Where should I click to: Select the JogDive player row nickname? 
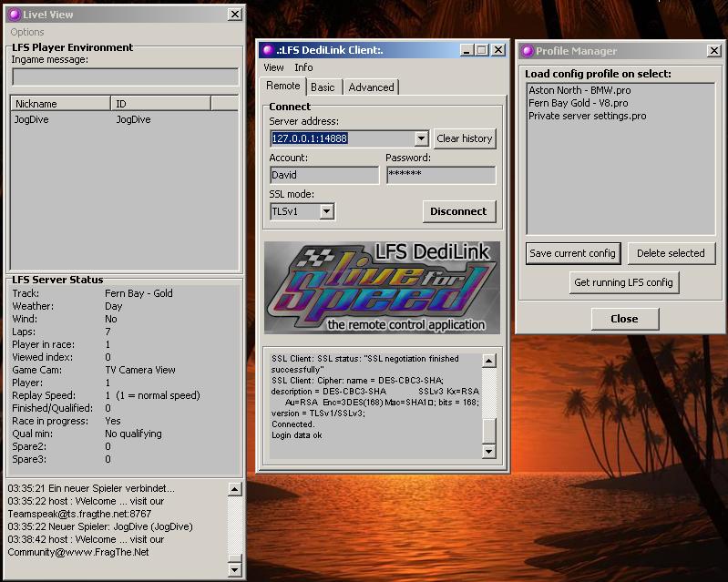[x=32, y=119]
